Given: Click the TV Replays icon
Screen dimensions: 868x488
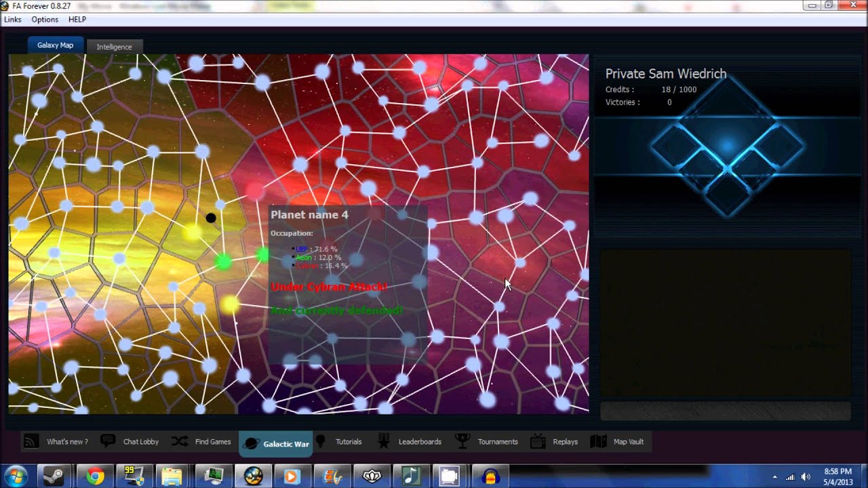Looking at the screenshot, I should tap(538, 442).
